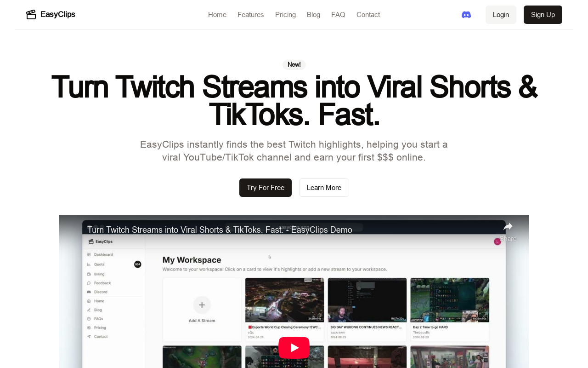The image size is (588, 368).
Task: Play the YouTube demo video
Action: (294, 348)
